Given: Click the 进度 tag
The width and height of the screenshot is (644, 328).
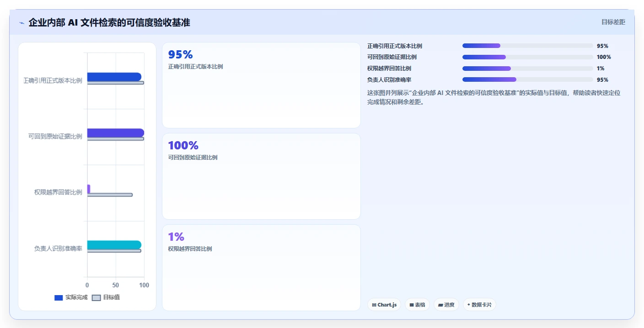Looking at the screenshot, I should [x=446, y=305].
